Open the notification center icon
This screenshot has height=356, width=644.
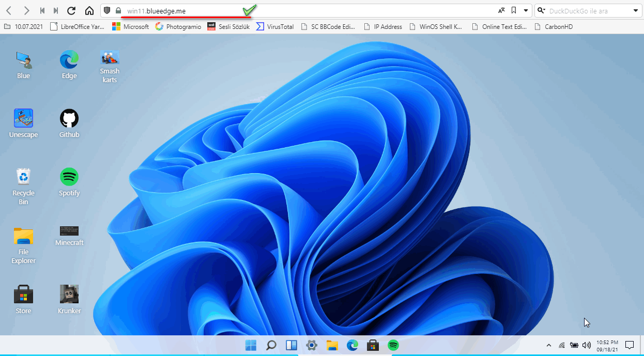point(630,345)
